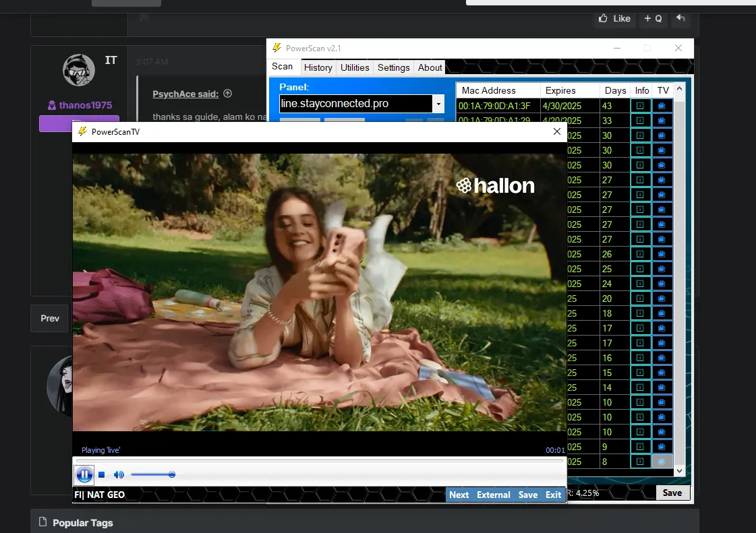This screenshot has height=533, width=756.
Task: Click Exit in the PowerScanTV bar
Action: click(553, 495)
